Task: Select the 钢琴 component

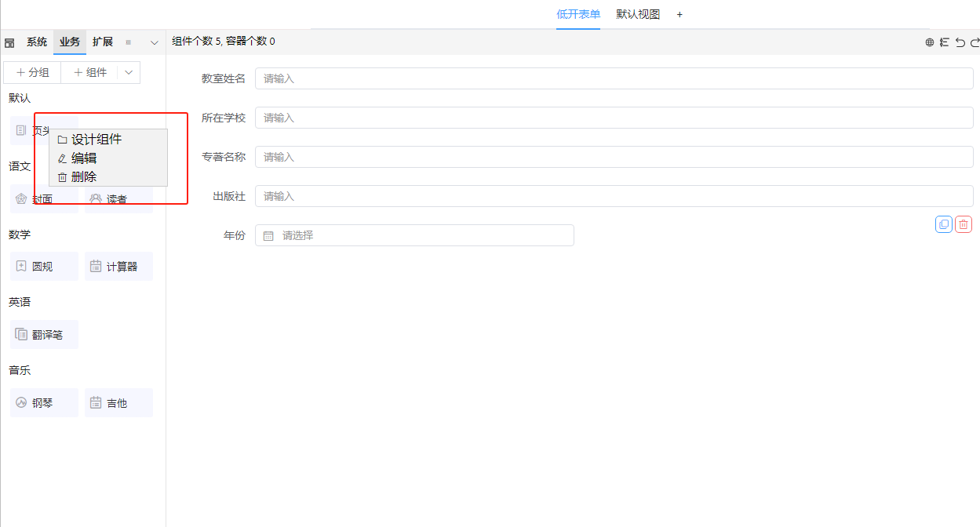Action: 44,403
